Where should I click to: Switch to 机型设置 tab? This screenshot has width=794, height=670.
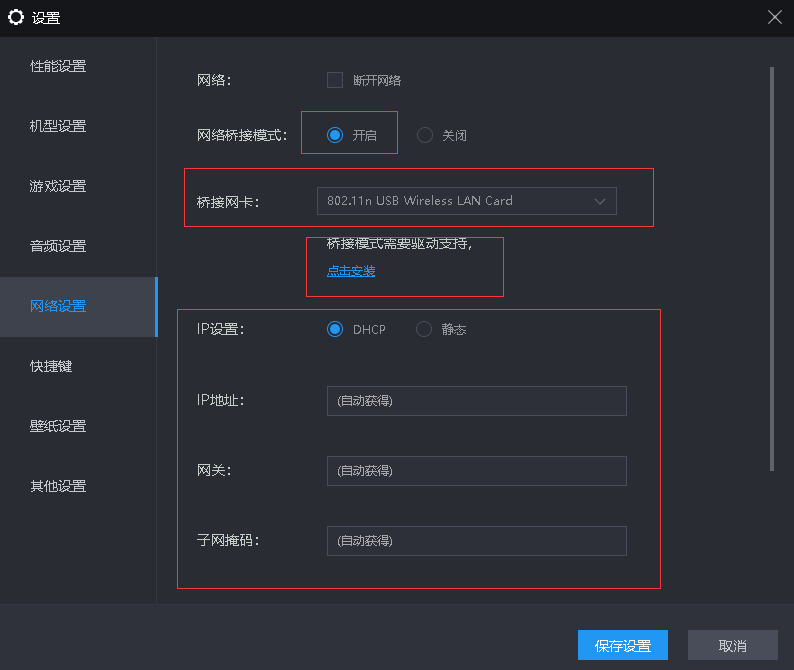58,126
